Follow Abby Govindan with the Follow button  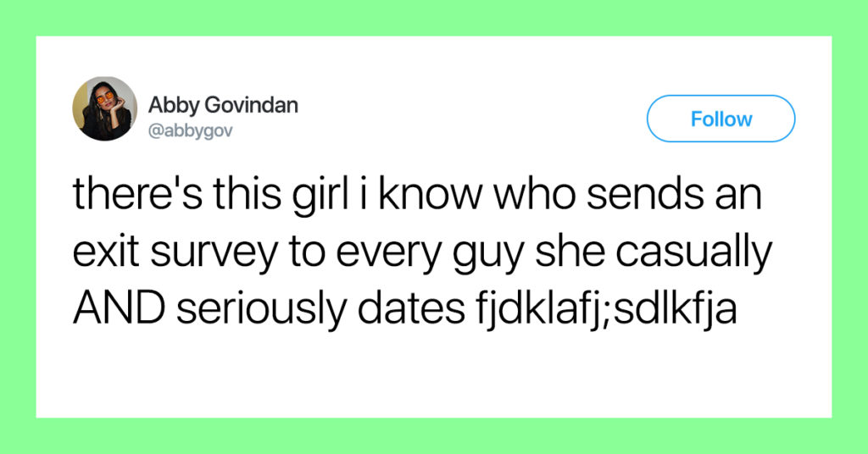(721, 119)
